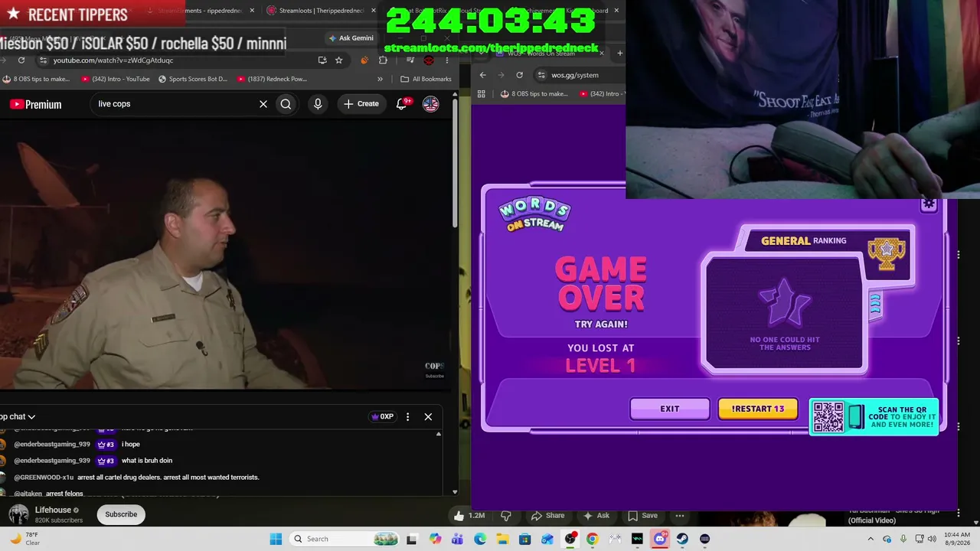
Task: Open the (342) Intro - YouTube bookmark
Action: [x=115, y=79]
